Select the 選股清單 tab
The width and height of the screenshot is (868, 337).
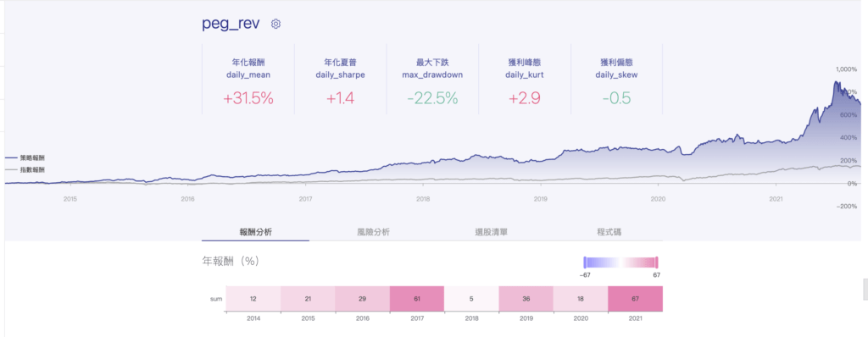pyautogui.click(x=492, y=232)
